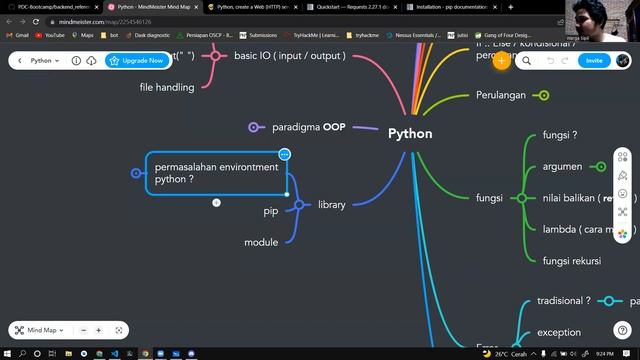Screen dimensions: 640x360
Task: Toggle the tradisional ? branch circle
Action: pos(609,301)
